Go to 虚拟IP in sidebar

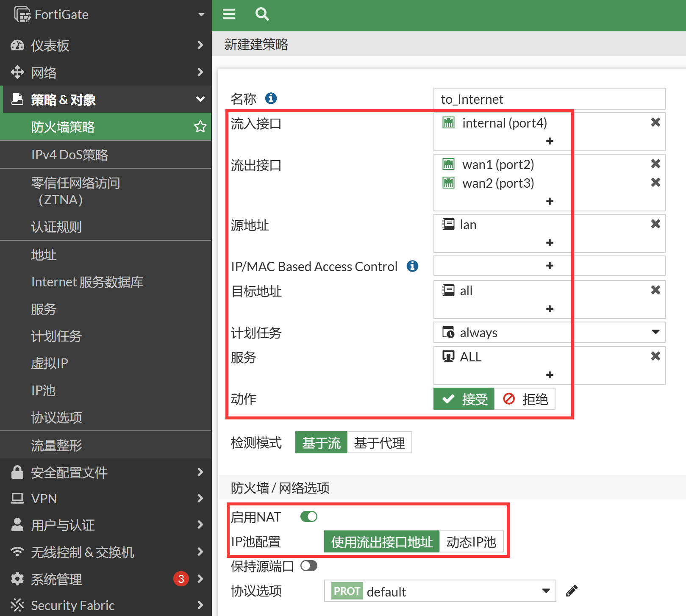(x=50, y=363)
